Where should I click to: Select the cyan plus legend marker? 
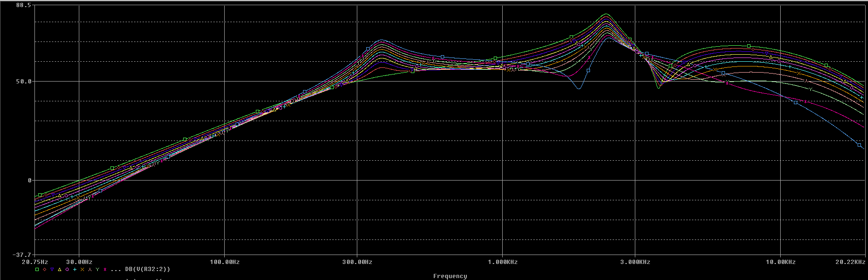tap(75, 270)
